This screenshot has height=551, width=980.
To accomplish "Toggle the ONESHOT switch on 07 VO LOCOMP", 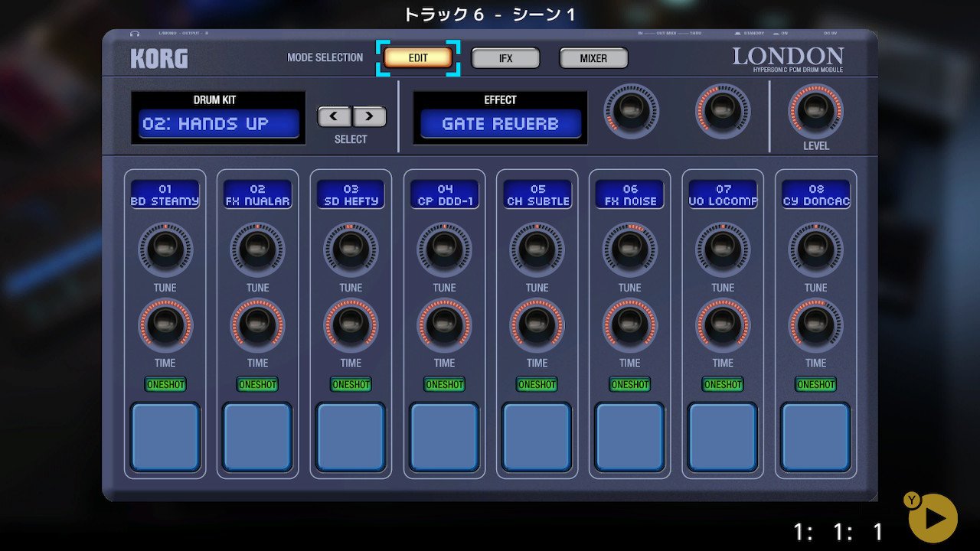I will [x=723, y=384].
